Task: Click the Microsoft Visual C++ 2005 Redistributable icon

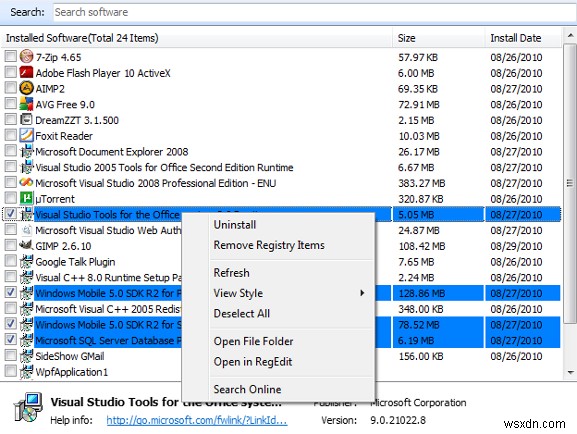Action: coord(26,308)
